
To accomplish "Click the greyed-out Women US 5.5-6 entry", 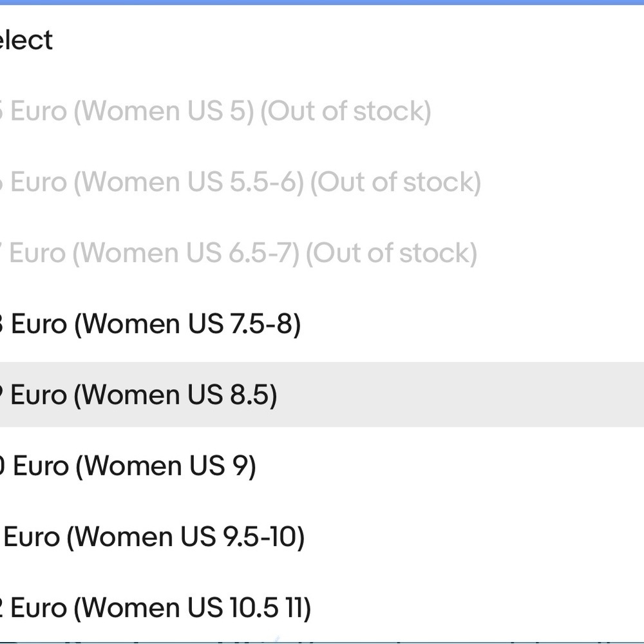I will click(322, 182).
